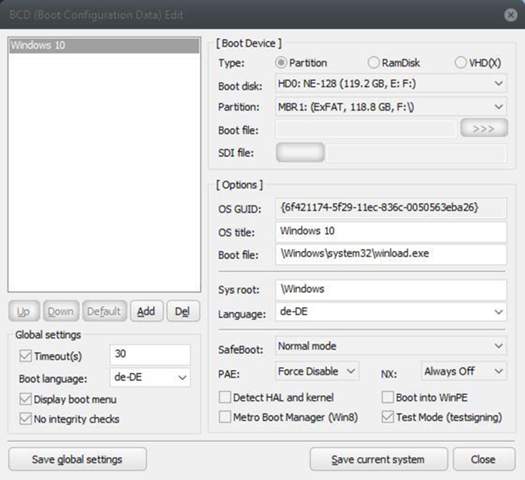Click the >>> browse boot file button
Image resolution: width=525 pixels, height=480 pixels.
tap(484, 128)
